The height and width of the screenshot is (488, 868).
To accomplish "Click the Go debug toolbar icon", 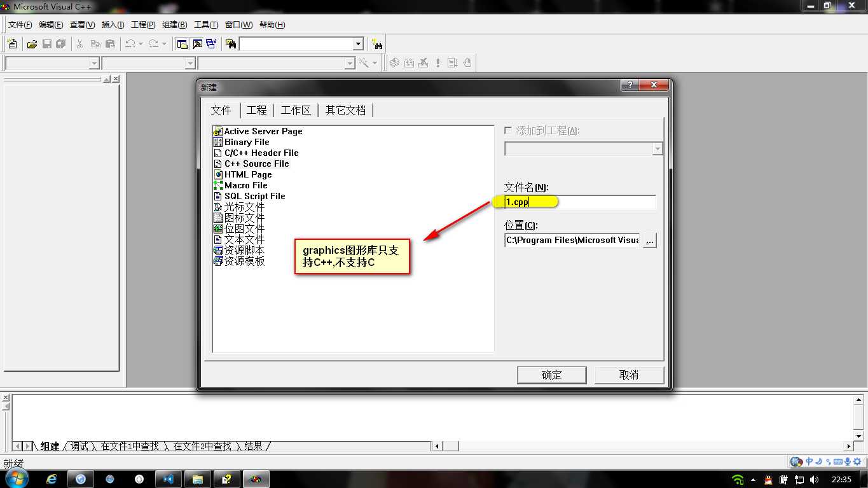I will pyautogui.click(x=453, y=63).
